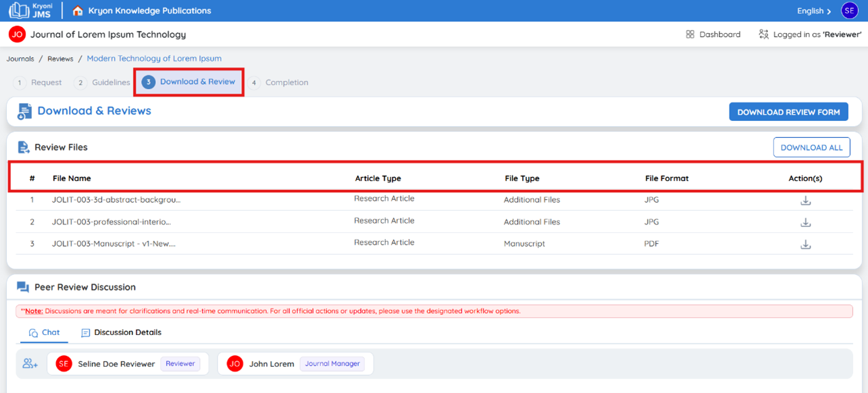Open the Reviews breadcrumb link
The image size is (868, 393).
pos(60,59)
